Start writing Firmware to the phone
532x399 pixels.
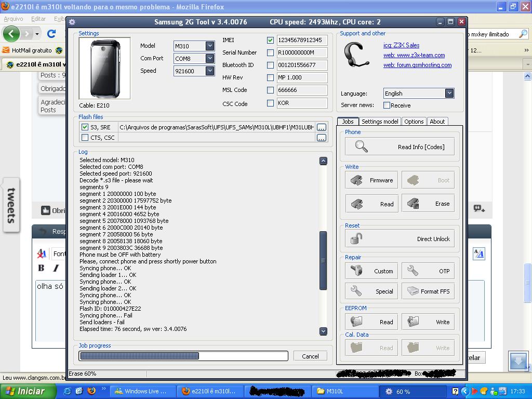(371, 180)
